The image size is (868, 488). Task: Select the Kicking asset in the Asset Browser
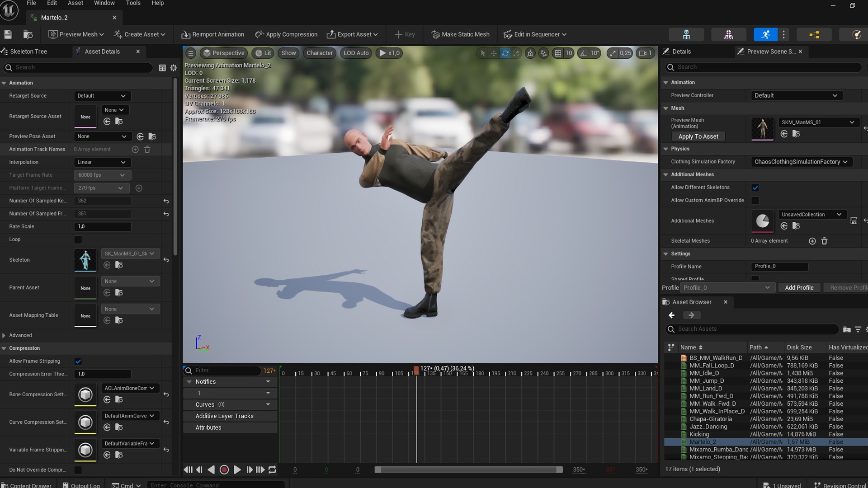[700, 434]
